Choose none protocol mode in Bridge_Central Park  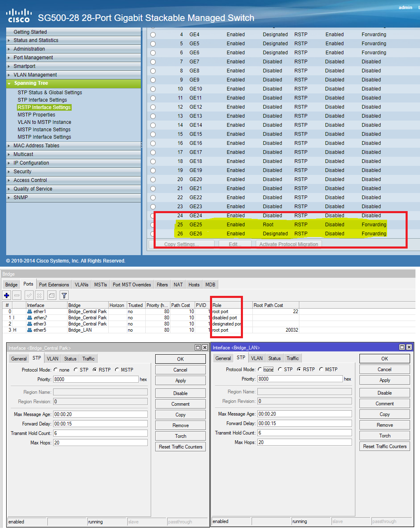pyautogui.click(x=56, y=370)
